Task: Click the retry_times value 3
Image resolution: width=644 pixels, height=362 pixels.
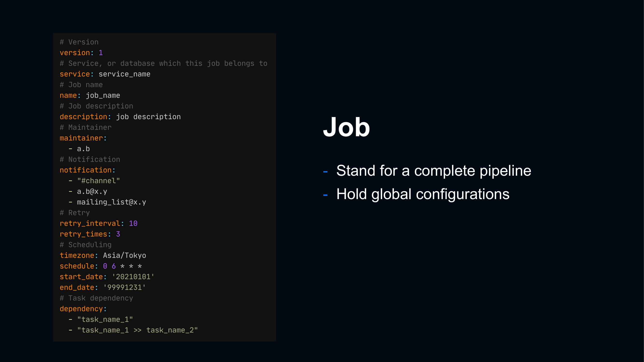Action: (118, 234)
